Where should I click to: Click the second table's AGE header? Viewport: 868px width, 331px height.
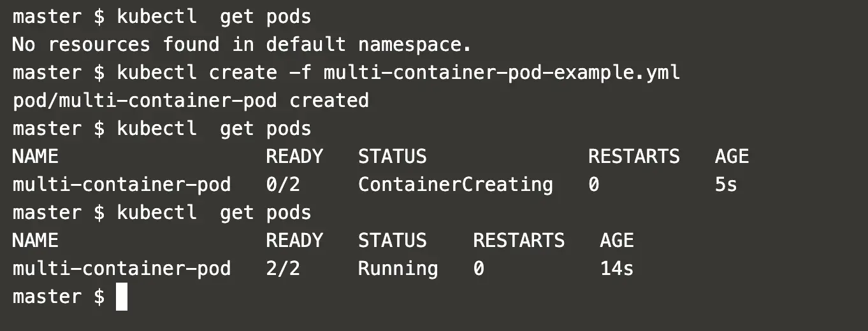pos(617,241)
